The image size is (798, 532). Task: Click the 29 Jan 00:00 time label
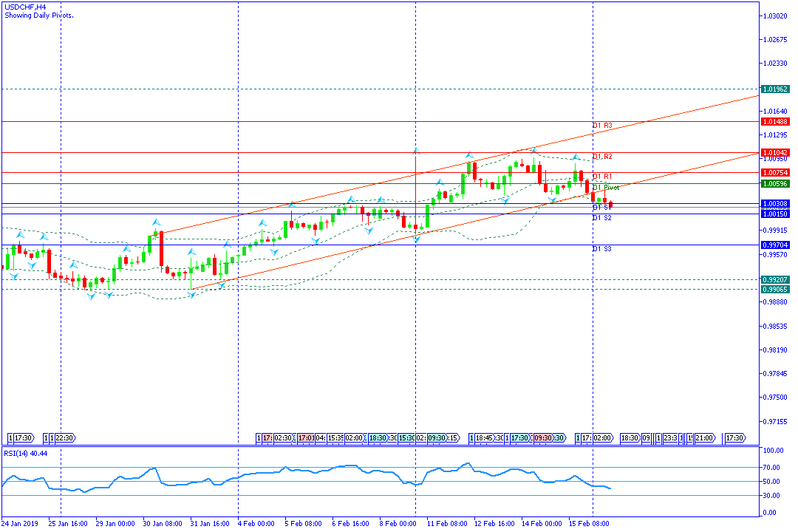115,523
